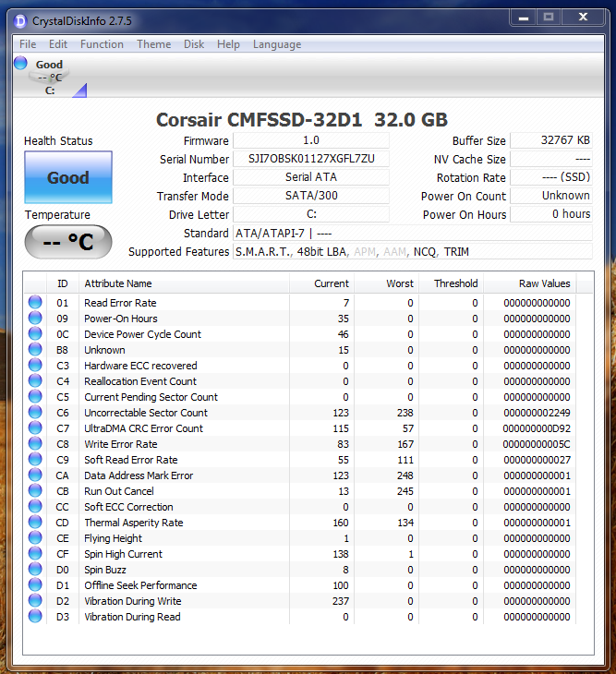Click status orb for B8 Unknown attribute

pos(35,350)
